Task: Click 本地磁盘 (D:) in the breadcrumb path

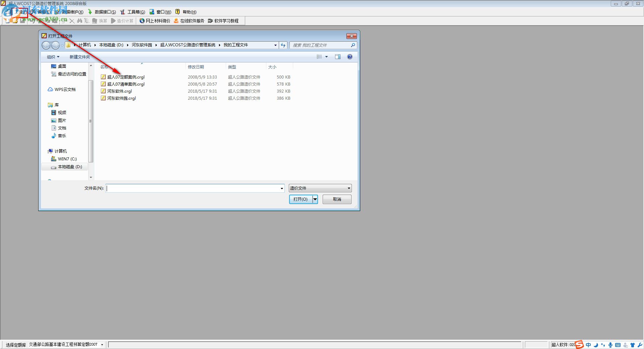Action: [111, 45]
